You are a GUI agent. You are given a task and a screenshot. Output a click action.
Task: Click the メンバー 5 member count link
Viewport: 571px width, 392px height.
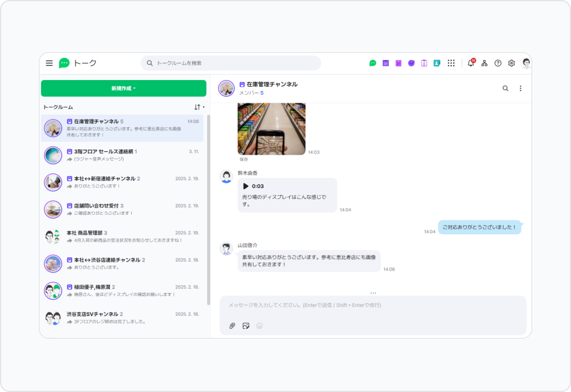pos(251,93)
